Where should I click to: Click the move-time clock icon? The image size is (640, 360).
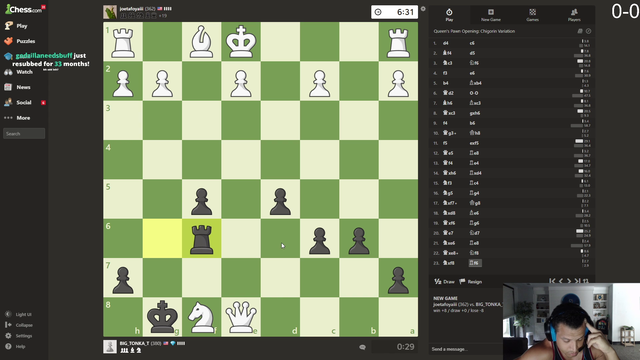click(x=589, y=31)
